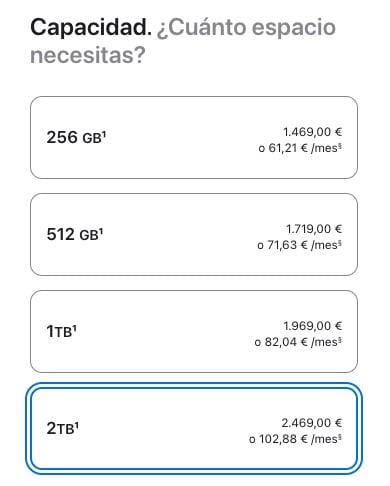Screen dimensions: 390x486
Task: Click the monthly price o 61,21 € /mes
Action: (x=300, y=148)
